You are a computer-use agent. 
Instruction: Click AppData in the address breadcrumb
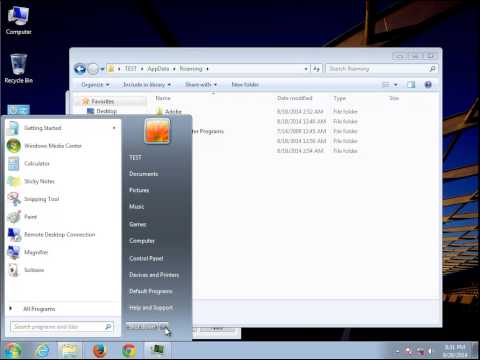coord(158,69)
